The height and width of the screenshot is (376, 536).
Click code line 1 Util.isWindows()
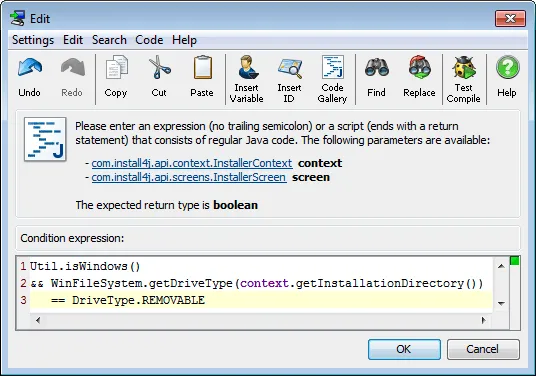coord(85,266)
